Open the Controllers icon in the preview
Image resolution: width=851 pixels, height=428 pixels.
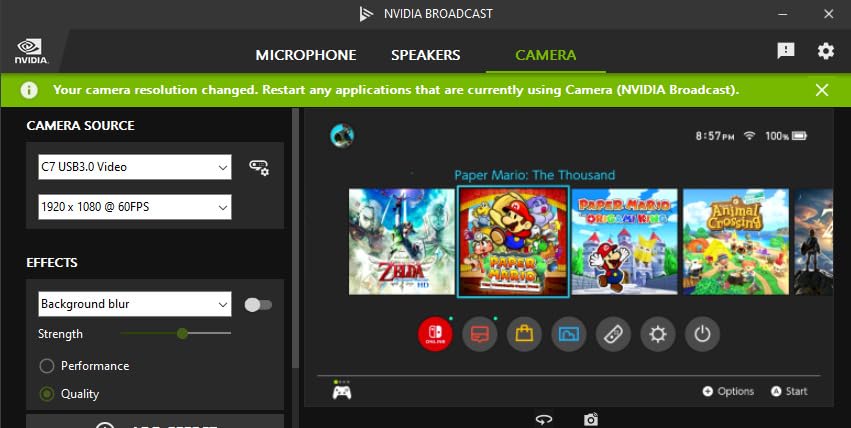[613, 334]
